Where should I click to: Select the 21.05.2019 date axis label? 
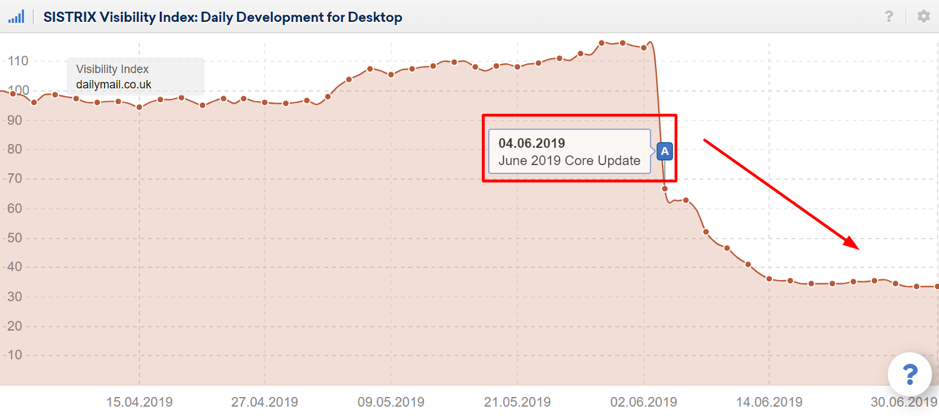pos(514,402)
